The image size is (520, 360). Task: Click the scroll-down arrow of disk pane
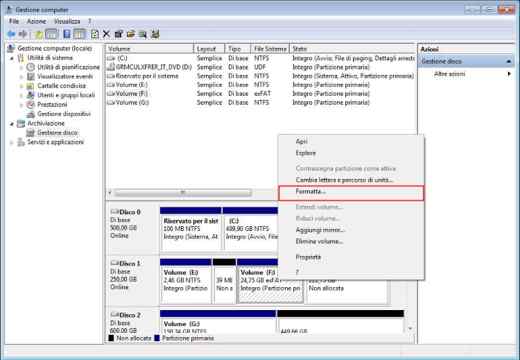pos(410,329)
